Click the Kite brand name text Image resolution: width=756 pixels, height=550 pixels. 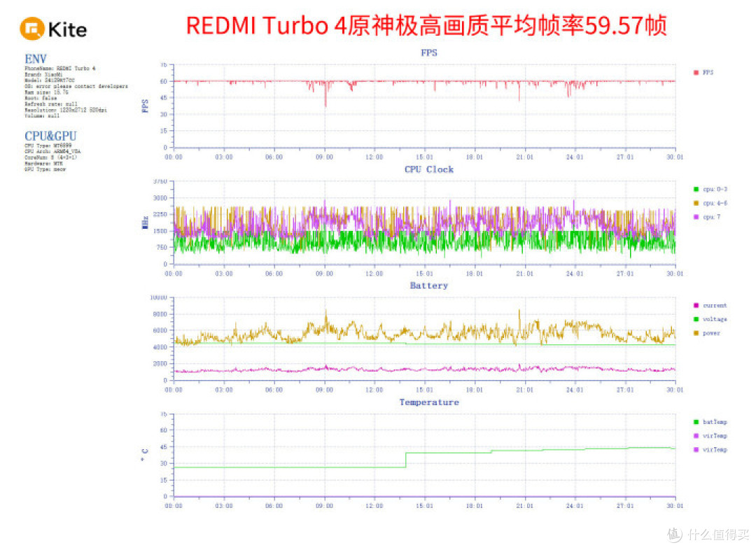point(67,30)
